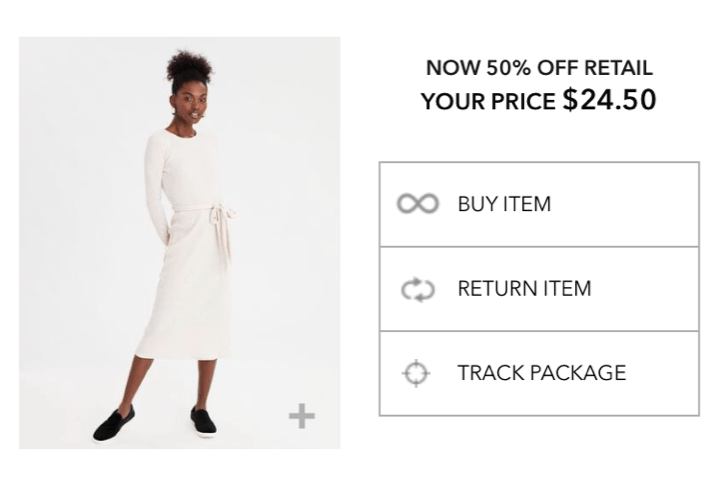This screenshot has height=484, width=719.
Task: Tap the RETURN ITEM text label
Action: 524,289
